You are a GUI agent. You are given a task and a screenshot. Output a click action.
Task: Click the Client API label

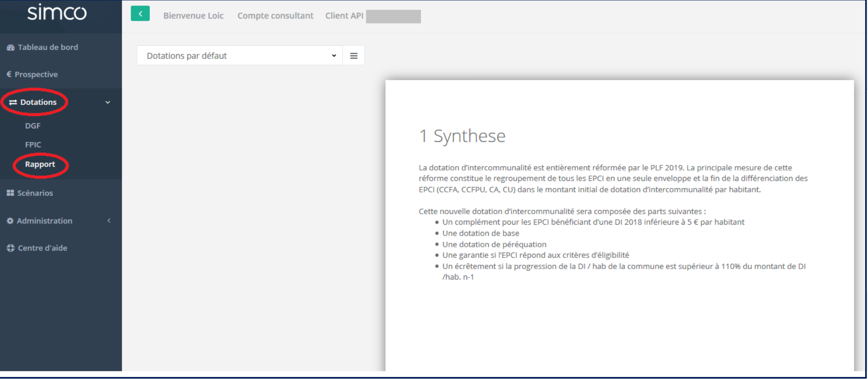[344, 16]
